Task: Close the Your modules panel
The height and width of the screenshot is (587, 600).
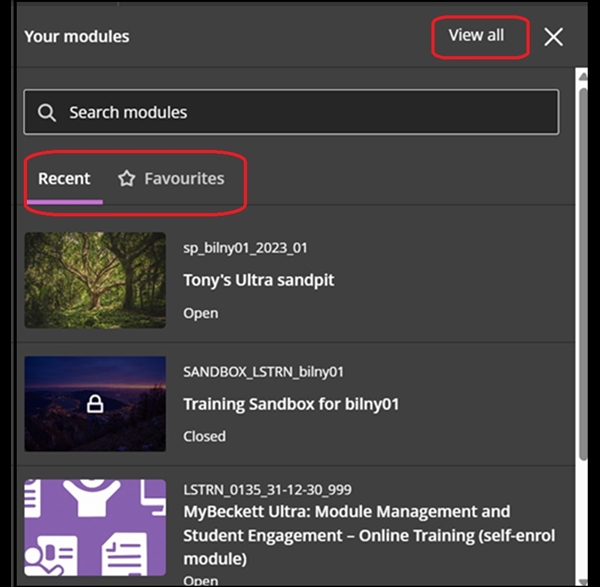Action: pyautogui.click(x=553, y=37)
